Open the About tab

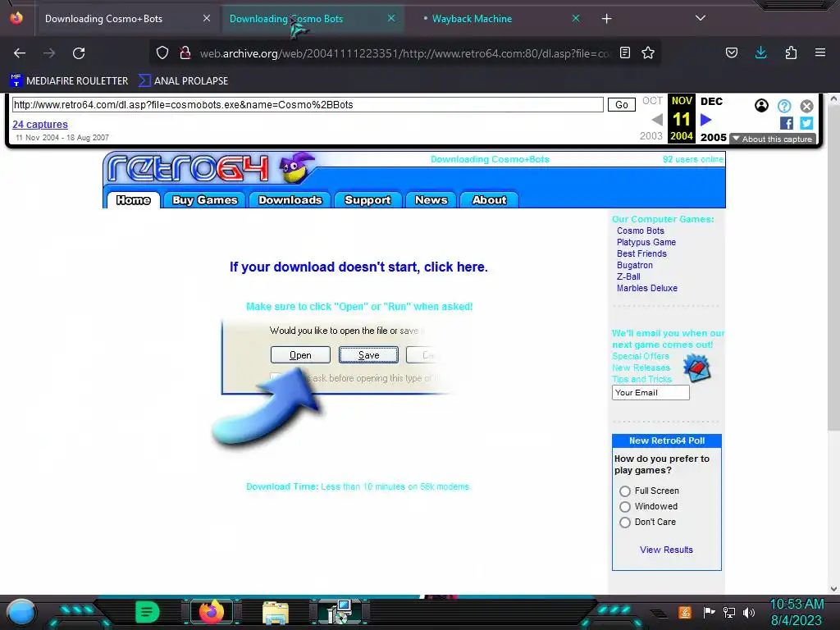pos(489,200)
